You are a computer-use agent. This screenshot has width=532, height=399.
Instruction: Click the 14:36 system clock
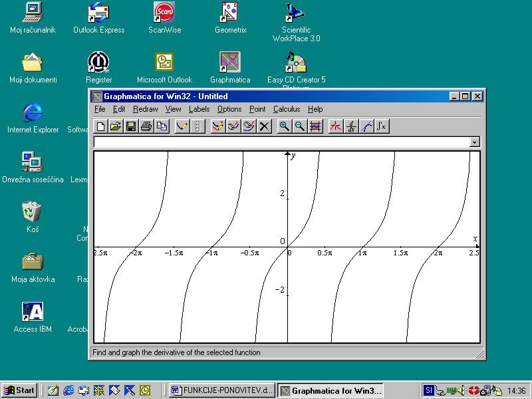point(517,391)
